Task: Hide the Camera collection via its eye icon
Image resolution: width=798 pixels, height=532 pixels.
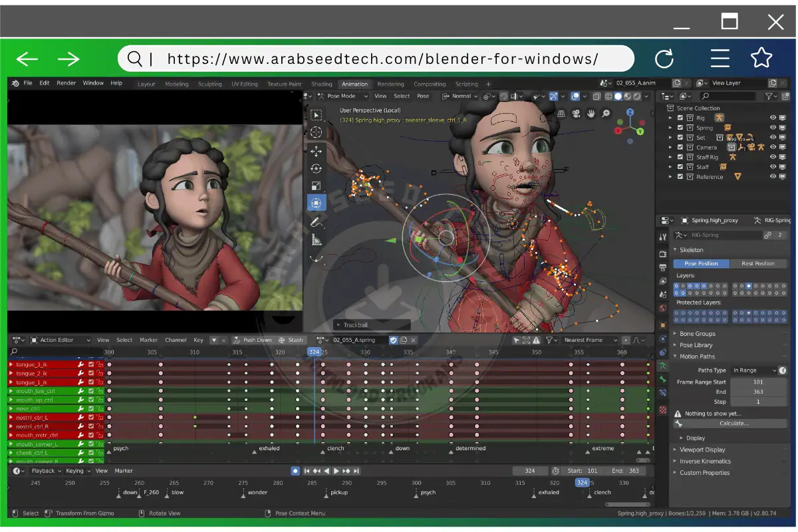Action: point(773,148)
